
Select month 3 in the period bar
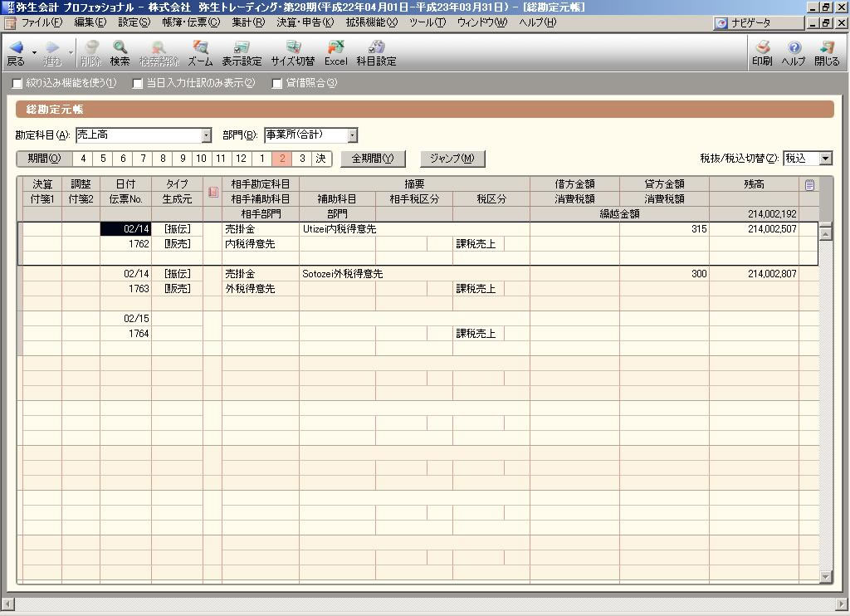click(302, 159)
